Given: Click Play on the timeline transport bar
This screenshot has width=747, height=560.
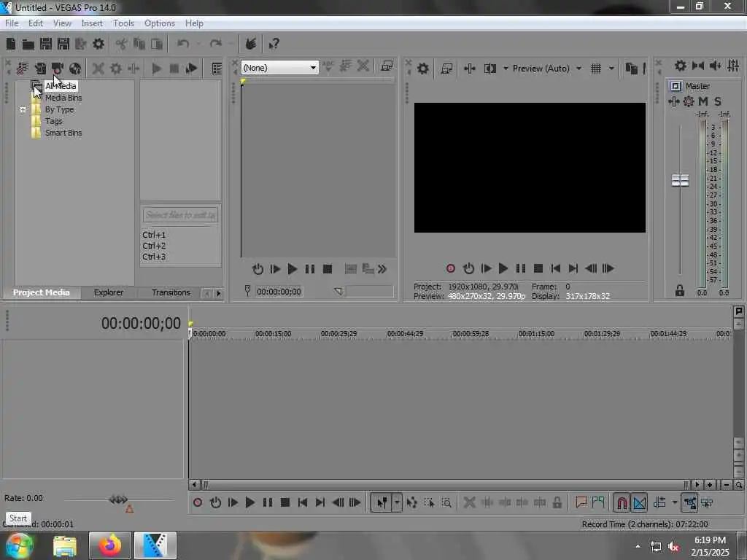Looking at the screenshot, I should pos(249,502).
